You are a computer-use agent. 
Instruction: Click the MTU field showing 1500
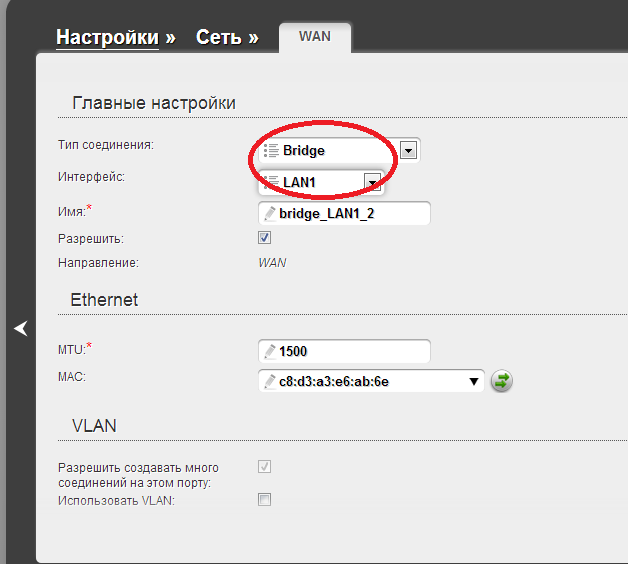pos(350,351)
